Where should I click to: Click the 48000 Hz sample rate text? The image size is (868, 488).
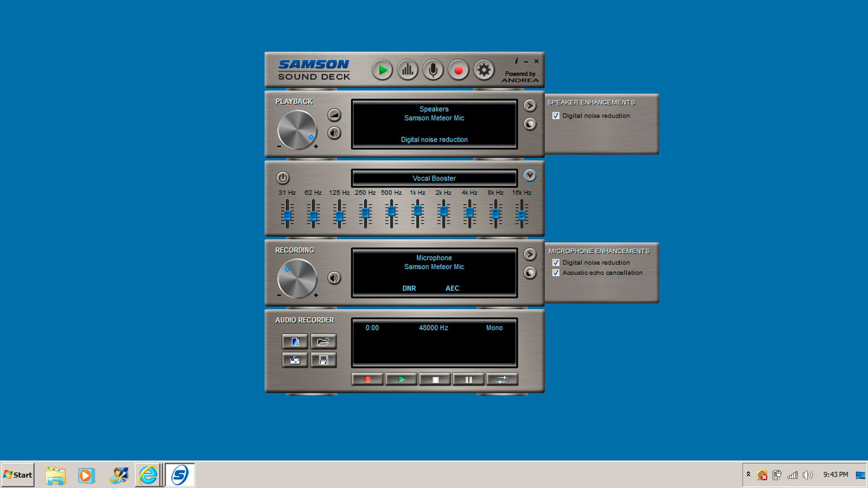coord(433,328)
